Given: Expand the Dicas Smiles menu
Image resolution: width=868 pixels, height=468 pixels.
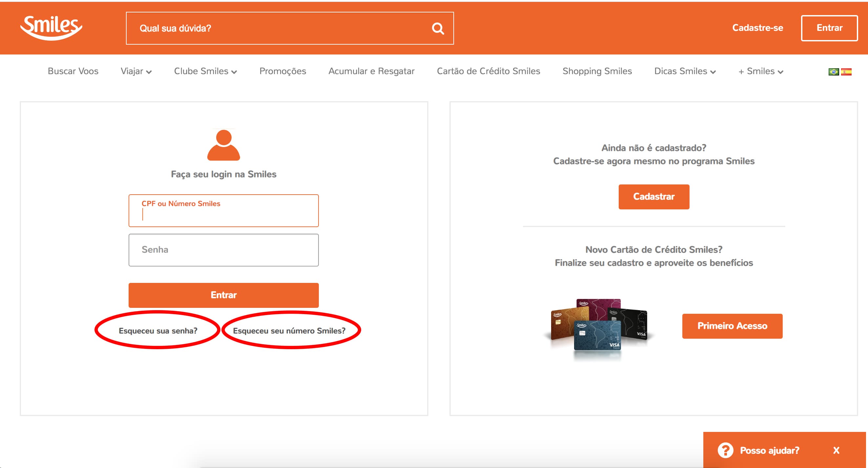Looking at the screenshot, I should tap(685, 71).
